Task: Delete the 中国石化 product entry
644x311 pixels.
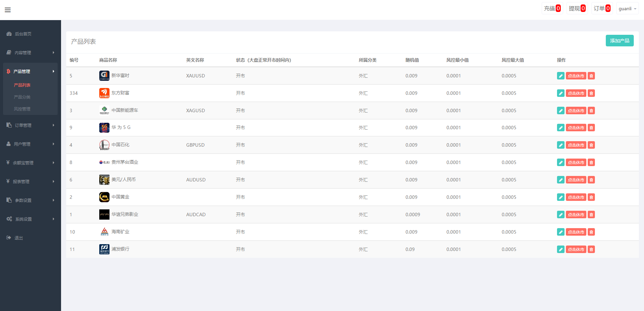Action: click(x=591, y=145)
